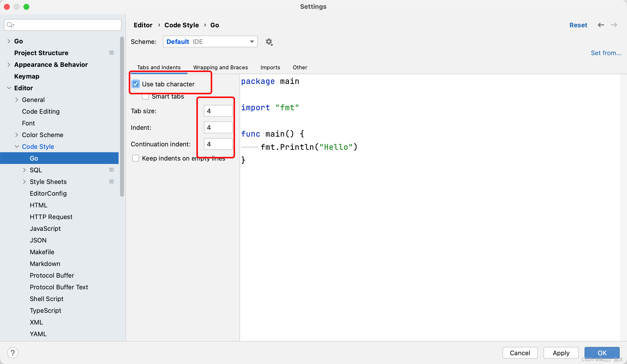The height and width of the screenshot is (364, 627).
Task: Switch to the Imports tab
Action: [270, 67]
